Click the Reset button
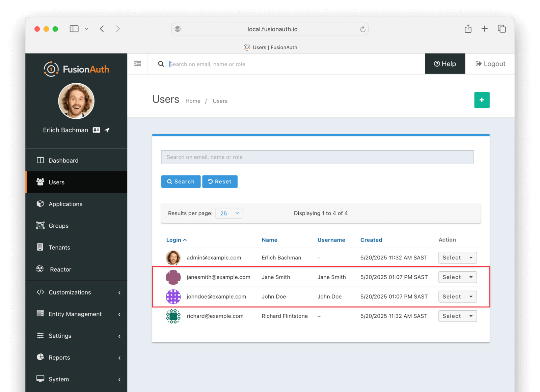Image resolution: width=540 pixels, height=392 pixels. [x=220, y=181]
